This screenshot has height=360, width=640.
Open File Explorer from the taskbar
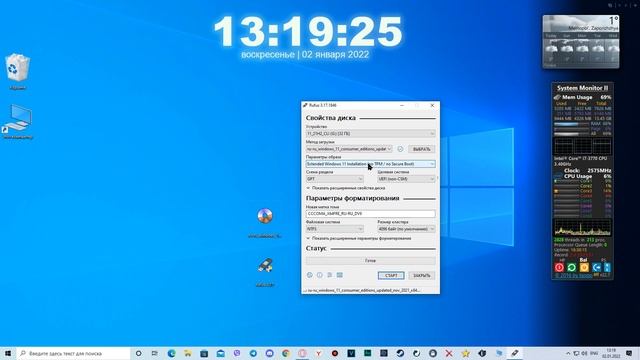pyautogui.click(x=188, y=353)
